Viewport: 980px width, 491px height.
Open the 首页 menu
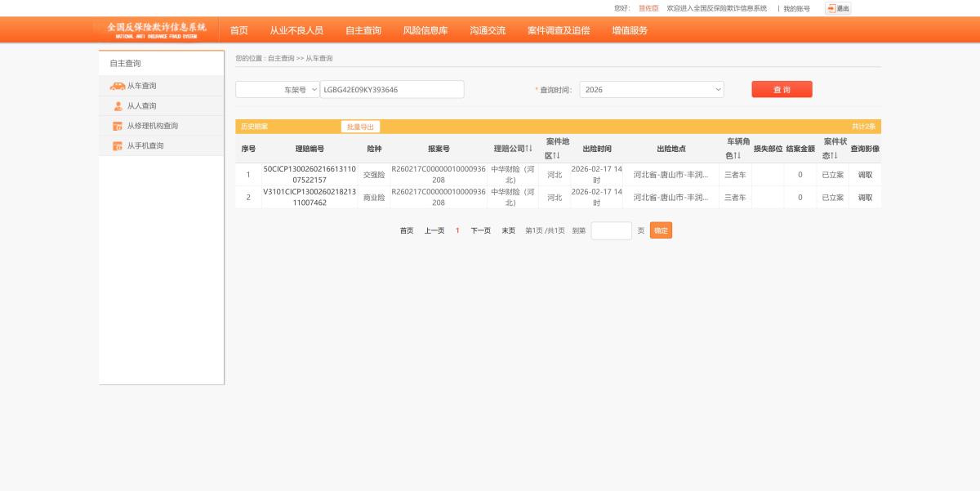pos(239,30)
